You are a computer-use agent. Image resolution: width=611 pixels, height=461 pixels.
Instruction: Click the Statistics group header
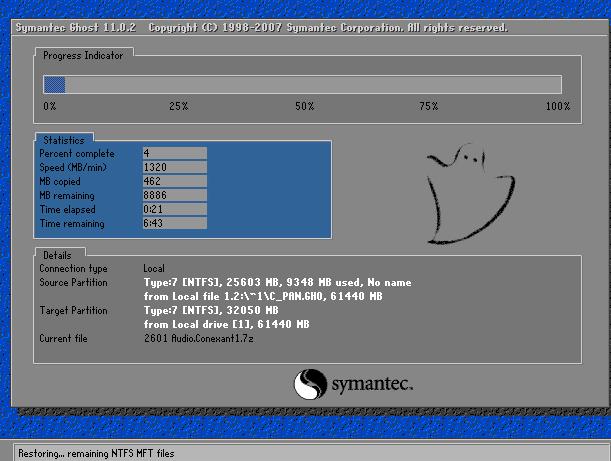click(x=64, y=140)
